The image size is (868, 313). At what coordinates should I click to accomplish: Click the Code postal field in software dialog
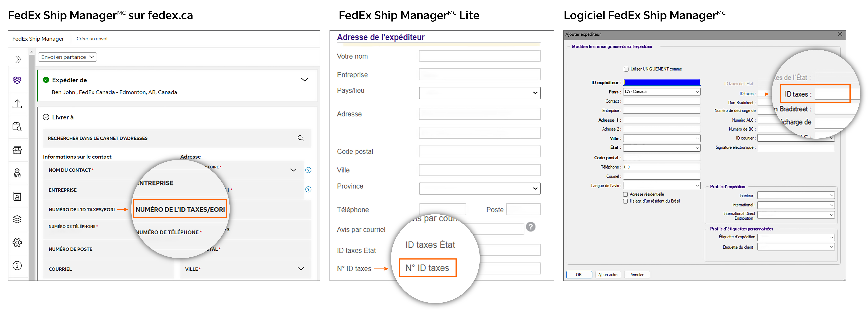coord(662,158)
